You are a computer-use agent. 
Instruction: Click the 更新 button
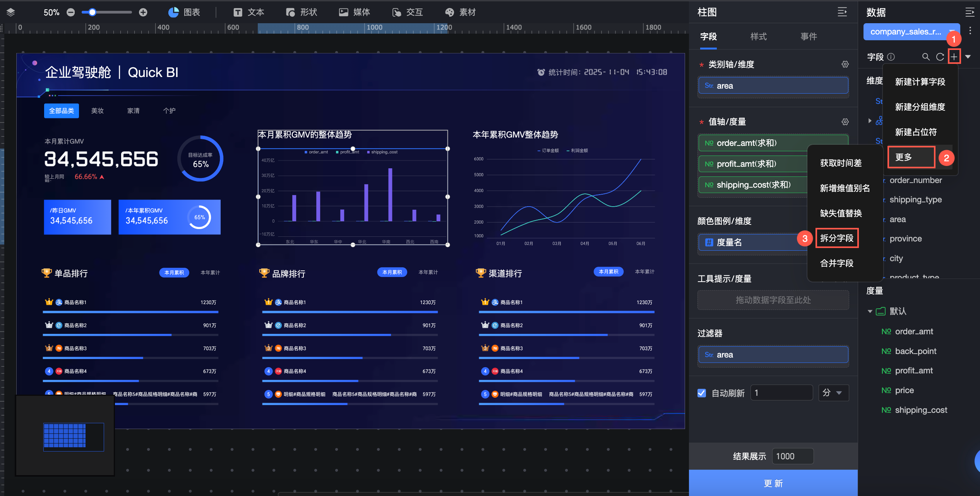(x=773, y=483)
